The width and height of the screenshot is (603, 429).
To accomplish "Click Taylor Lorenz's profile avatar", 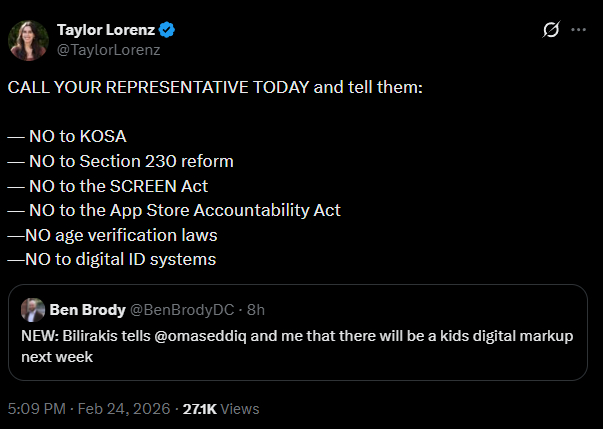I will click(28, 39).
